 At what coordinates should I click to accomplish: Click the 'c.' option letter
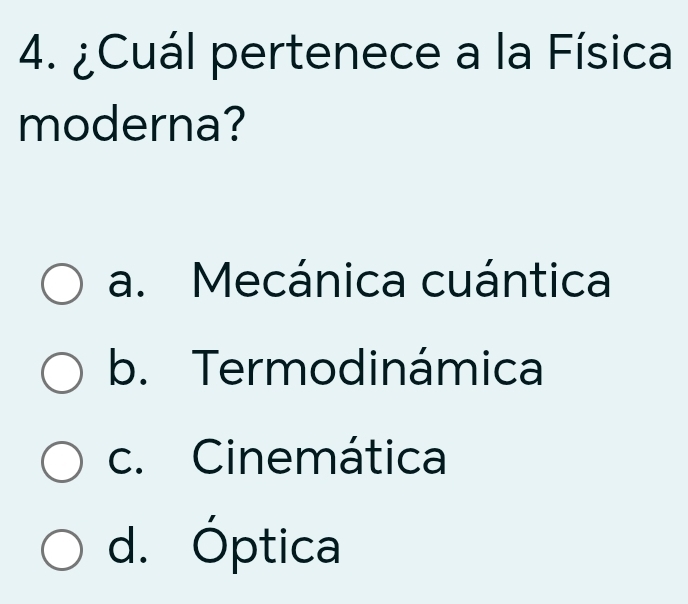pyautogui.click(x=126, y=460)
